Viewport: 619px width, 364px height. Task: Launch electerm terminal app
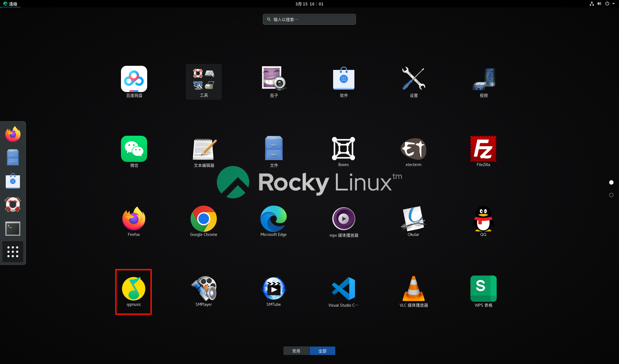point(413,149)
